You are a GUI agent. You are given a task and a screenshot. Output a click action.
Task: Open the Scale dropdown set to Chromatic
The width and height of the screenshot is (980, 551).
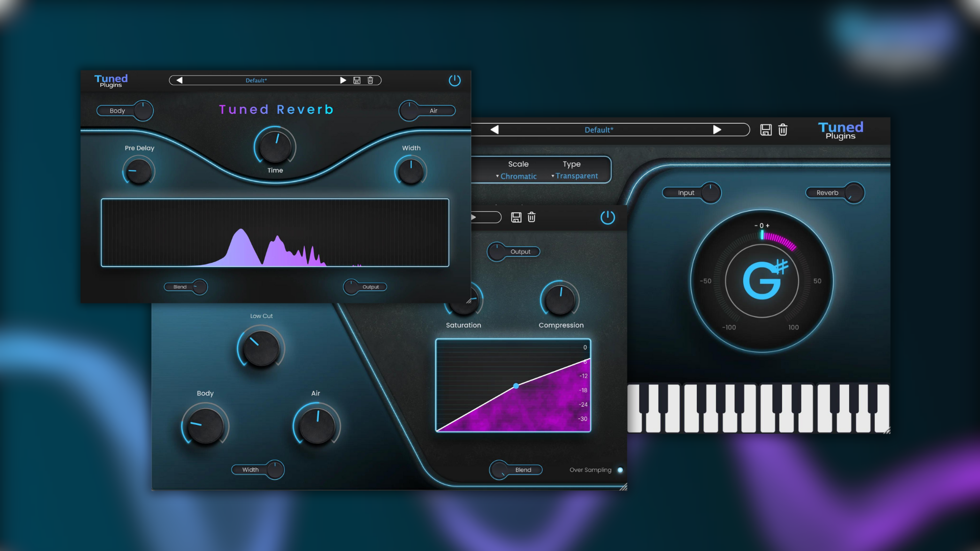pos(517,176)
